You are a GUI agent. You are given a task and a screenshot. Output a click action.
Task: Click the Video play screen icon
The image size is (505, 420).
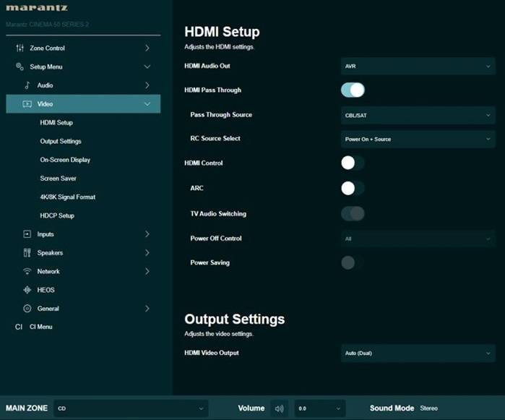[x=27, y=104]
